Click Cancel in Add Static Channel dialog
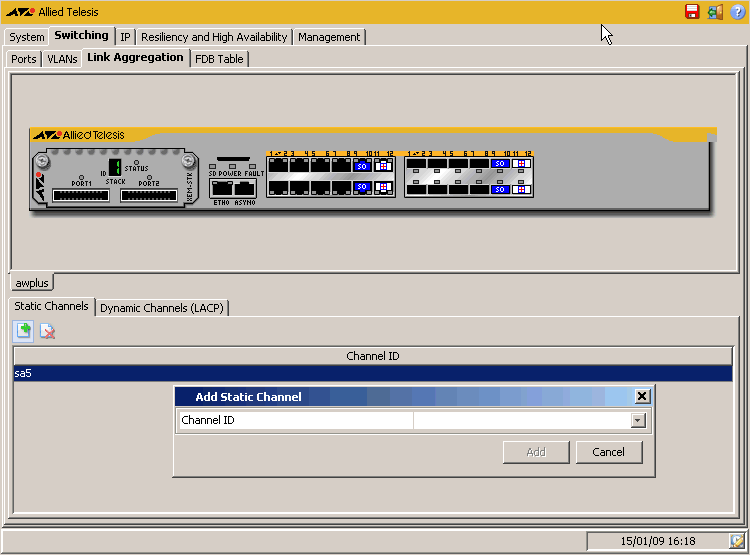Screen dimensions: 750x555 [608, 452]
